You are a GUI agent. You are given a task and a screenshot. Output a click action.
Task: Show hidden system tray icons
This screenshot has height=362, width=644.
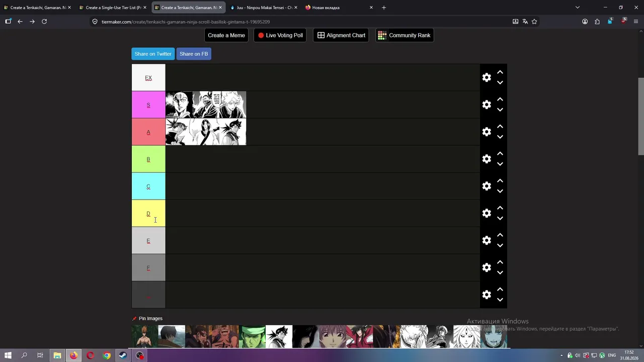tap(562, 355)
